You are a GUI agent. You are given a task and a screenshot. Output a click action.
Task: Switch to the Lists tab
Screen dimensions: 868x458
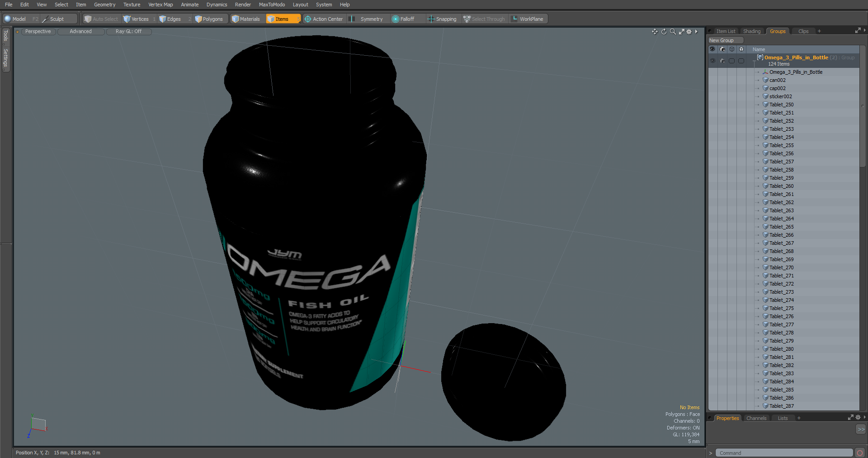783,418
